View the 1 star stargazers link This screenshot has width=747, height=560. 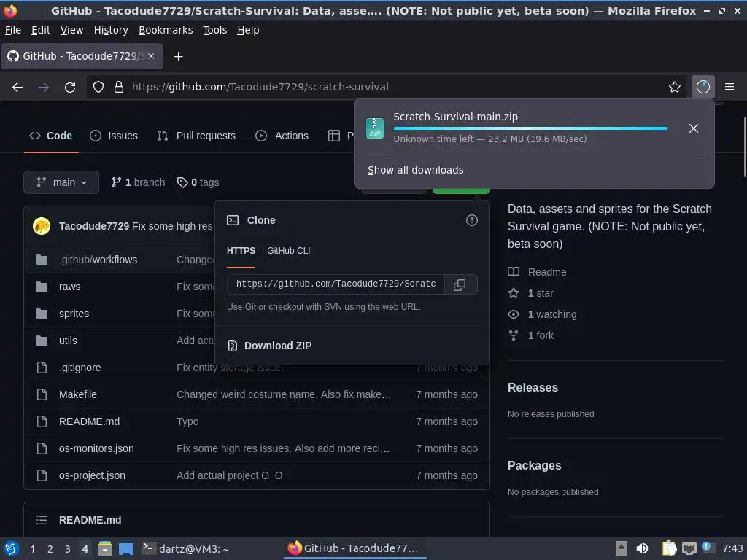click(531, 293)
